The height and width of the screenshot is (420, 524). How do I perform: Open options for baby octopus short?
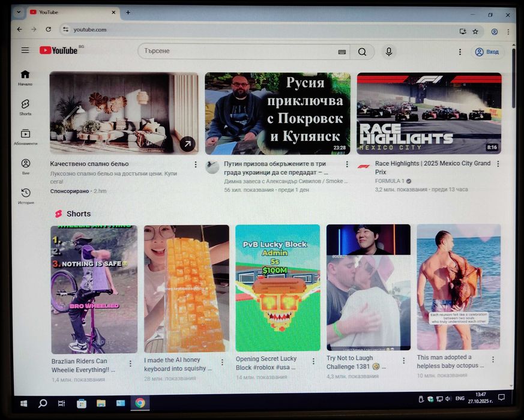[x=493, y=359]
